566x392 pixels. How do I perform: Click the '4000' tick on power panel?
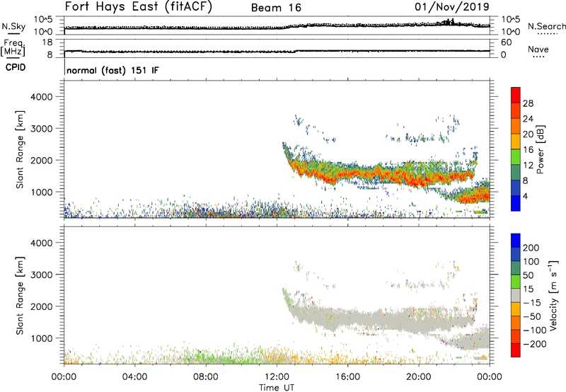[42, 97]
